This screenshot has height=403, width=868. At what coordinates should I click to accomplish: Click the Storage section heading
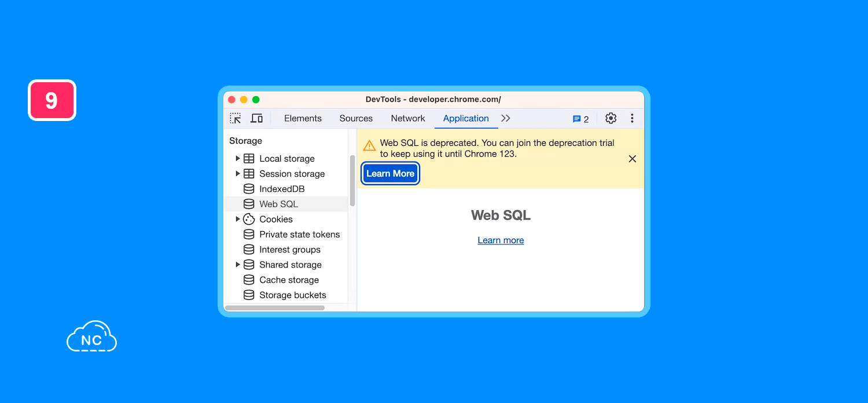click(x=245, y=141)
